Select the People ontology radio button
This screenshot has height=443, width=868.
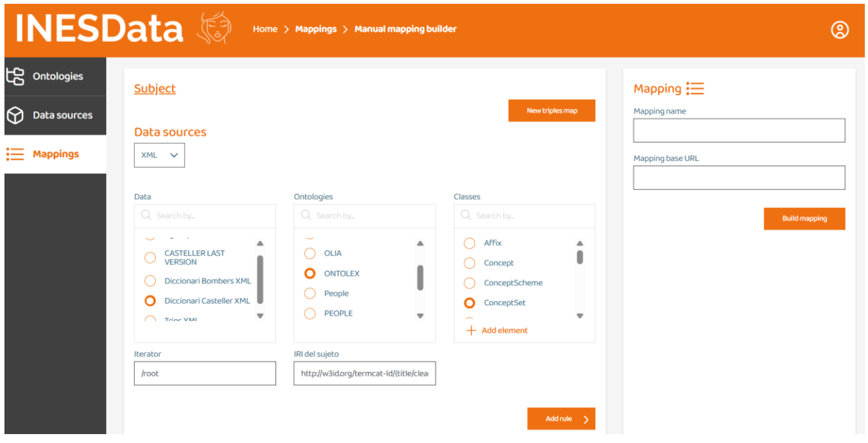310,293
